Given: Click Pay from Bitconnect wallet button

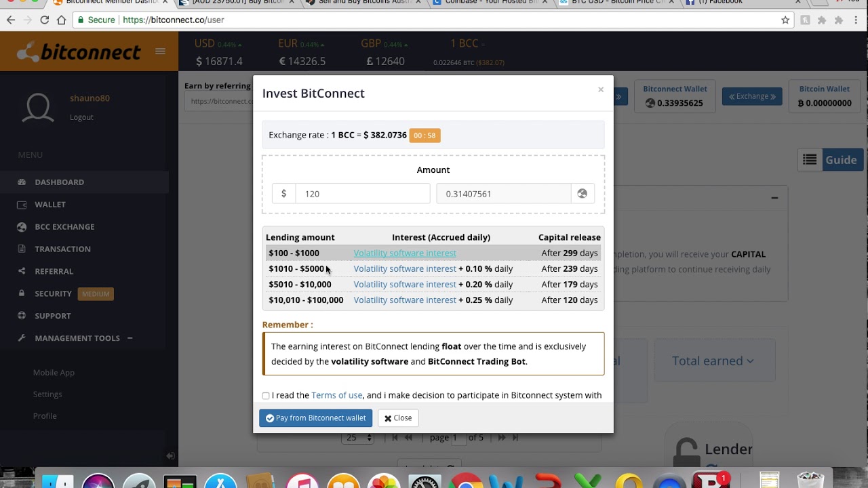Looking at the screenshot, I should pos(315,418).
